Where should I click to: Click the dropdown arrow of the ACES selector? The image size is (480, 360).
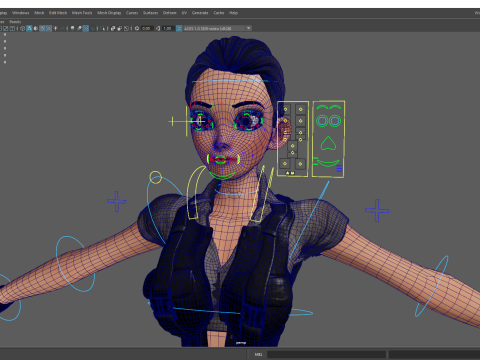point(248,28)
